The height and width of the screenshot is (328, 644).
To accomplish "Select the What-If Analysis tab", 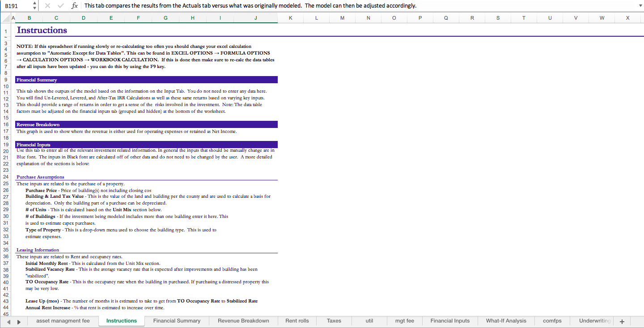I will pyautogui.click(x=506, y=321).
